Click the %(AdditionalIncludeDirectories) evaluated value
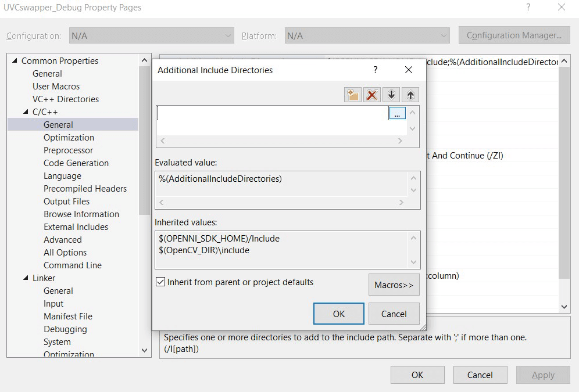The width and height of the screenshot is (579, 392). (220, 179)
